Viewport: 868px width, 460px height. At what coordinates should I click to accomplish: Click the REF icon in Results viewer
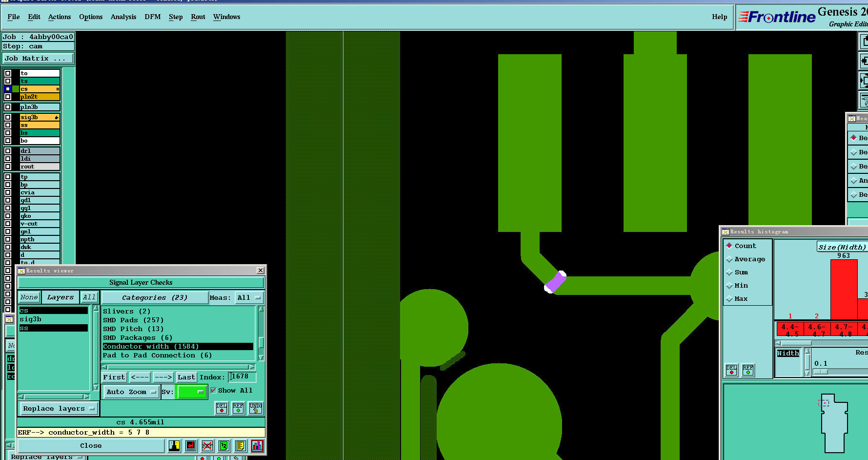(238, 408)
